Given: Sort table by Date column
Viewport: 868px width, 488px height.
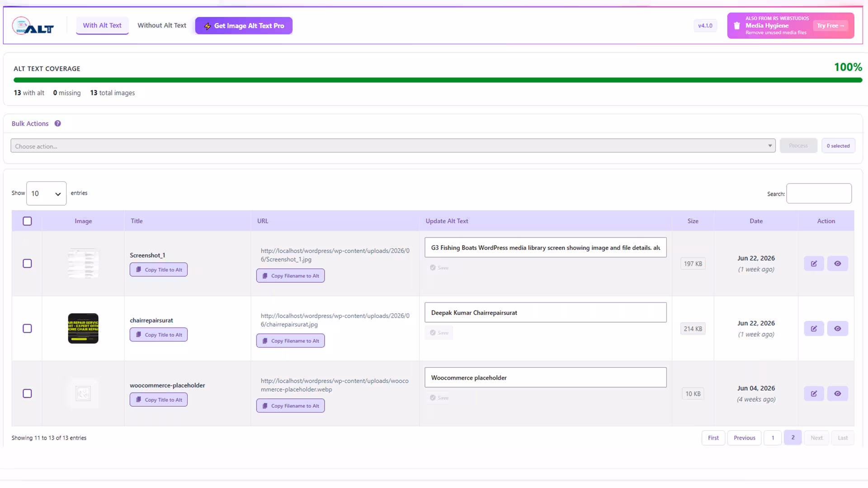Looking at the screenshot, I should (756, 221).
